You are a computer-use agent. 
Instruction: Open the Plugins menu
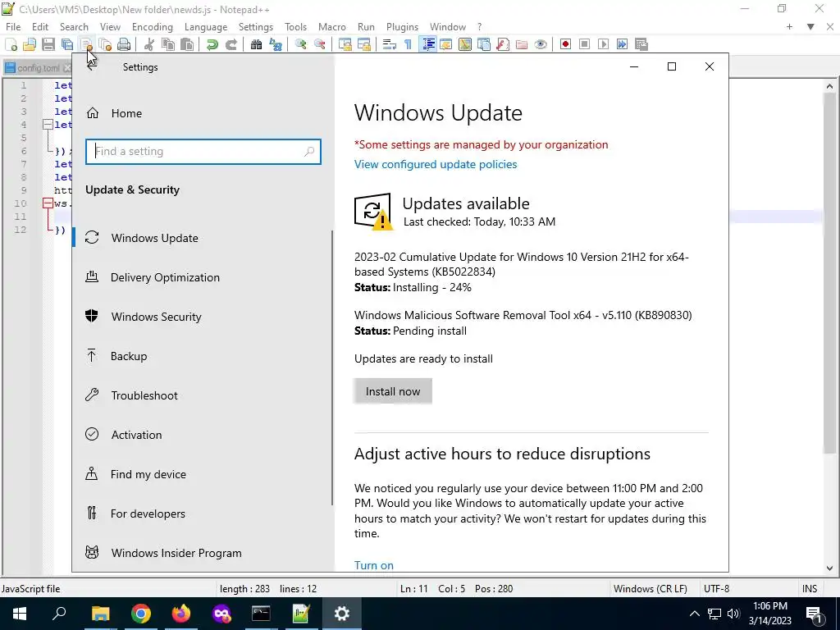click(402, 27)
